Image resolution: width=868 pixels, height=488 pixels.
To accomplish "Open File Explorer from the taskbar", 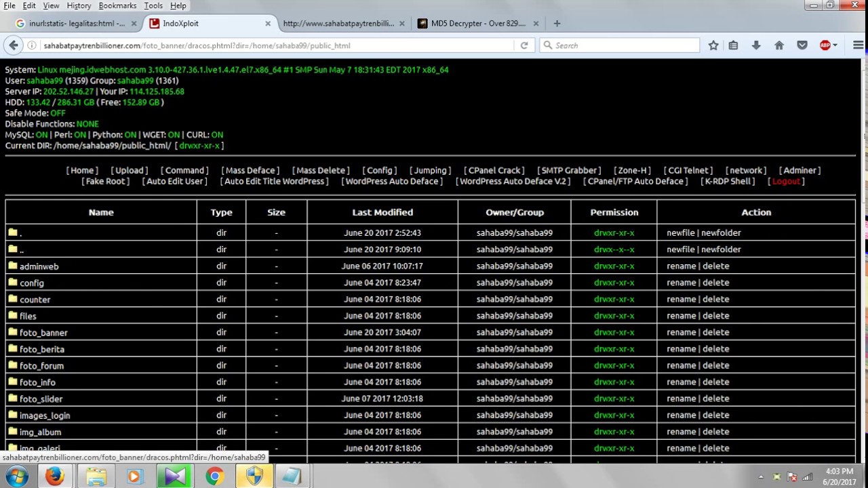I will coord(96,476).
